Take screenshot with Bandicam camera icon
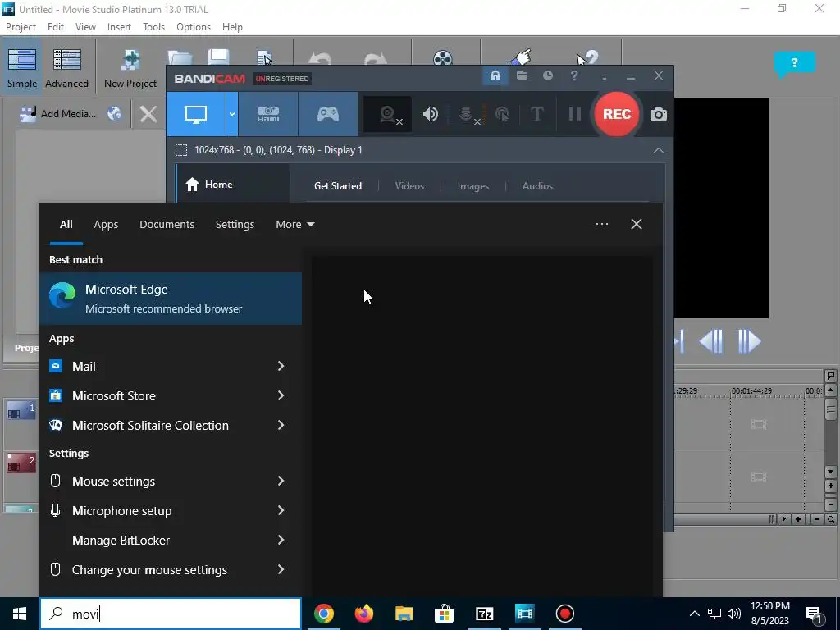 659,114
